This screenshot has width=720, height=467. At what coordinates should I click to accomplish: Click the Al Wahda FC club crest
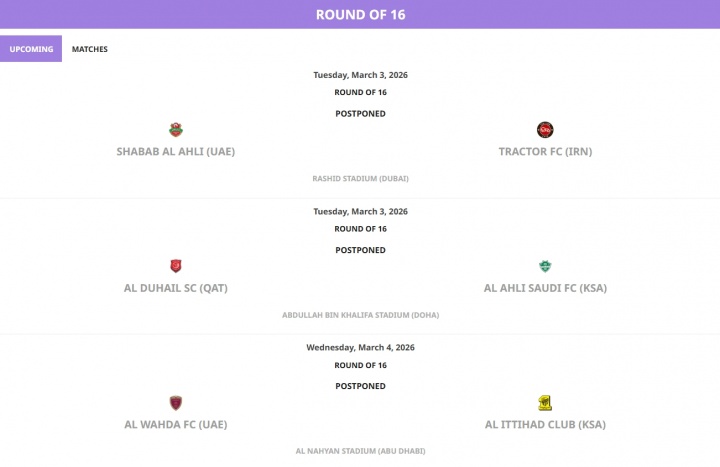176,403
